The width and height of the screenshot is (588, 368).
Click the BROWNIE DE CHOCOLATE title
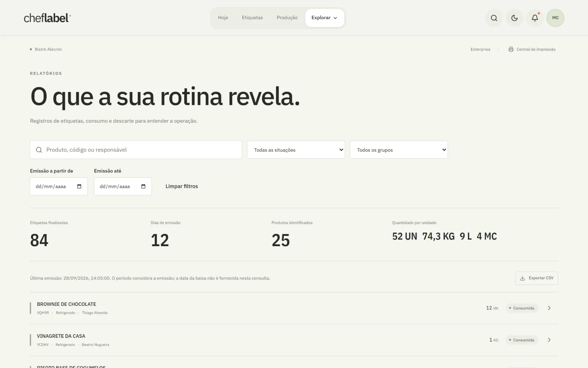pyautogui.click(x=67, y=304)
